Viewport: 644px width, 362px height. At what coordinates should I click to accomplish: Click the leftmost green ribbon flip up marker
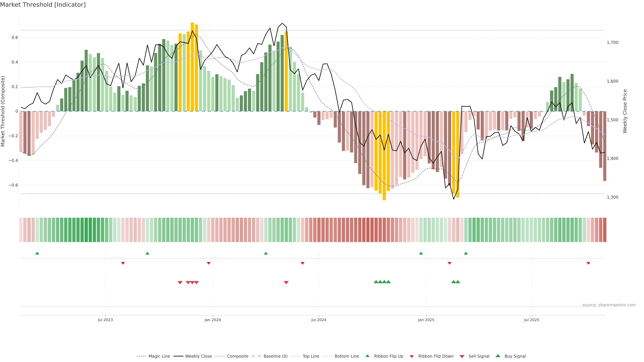coord(37,253)
